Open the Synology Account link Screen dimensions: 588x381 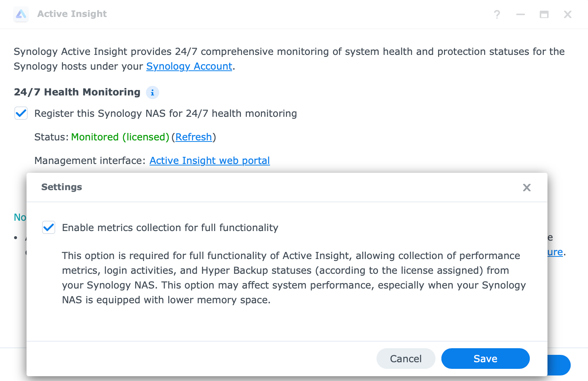[189, 66]
